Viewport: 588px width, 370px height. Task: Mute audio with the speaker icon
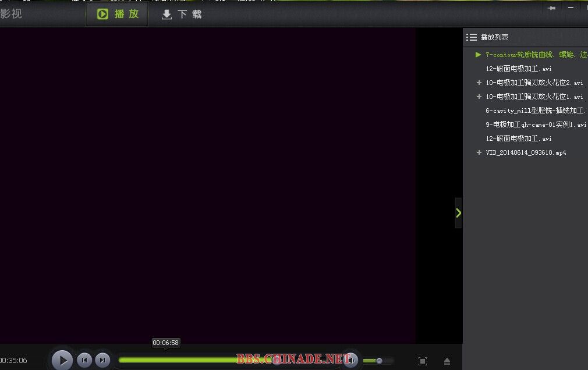(351, 360)
